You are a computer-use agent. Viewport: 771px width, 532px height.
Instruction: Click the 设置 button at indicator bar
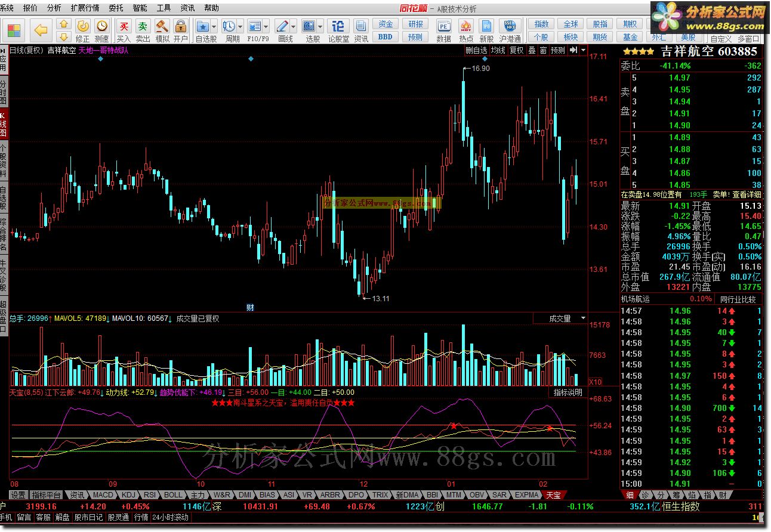pyautogui.click(x=18, y=495)
